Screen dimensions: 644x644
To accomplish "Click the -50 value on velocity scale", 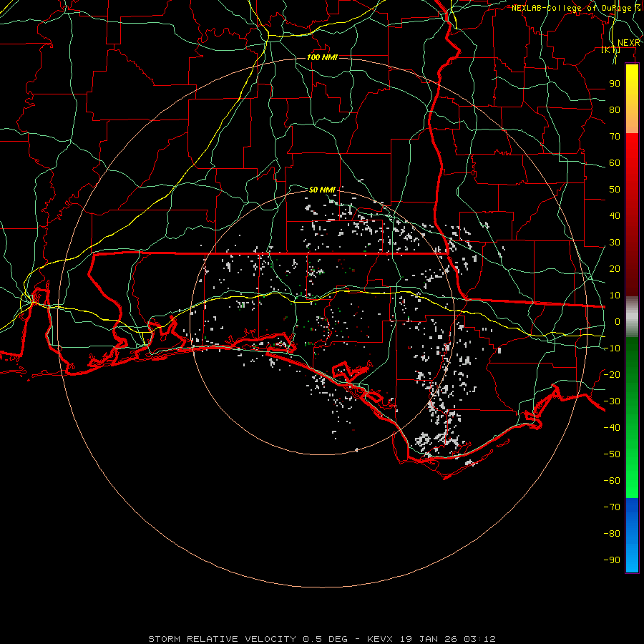I will point(612,454).
